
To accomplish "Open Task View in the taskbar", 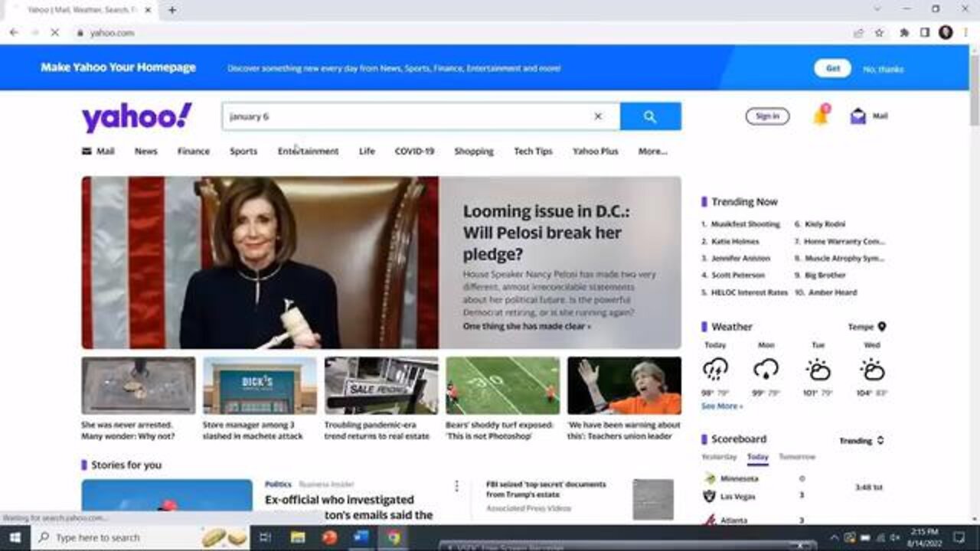I will point(266,537).
